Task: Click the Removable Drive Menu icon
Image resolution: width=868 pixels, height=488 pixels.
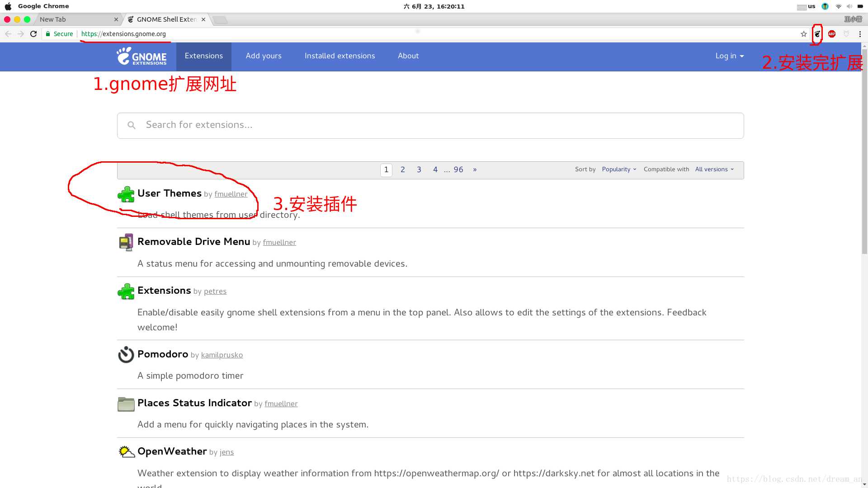Action: (126, 242)
